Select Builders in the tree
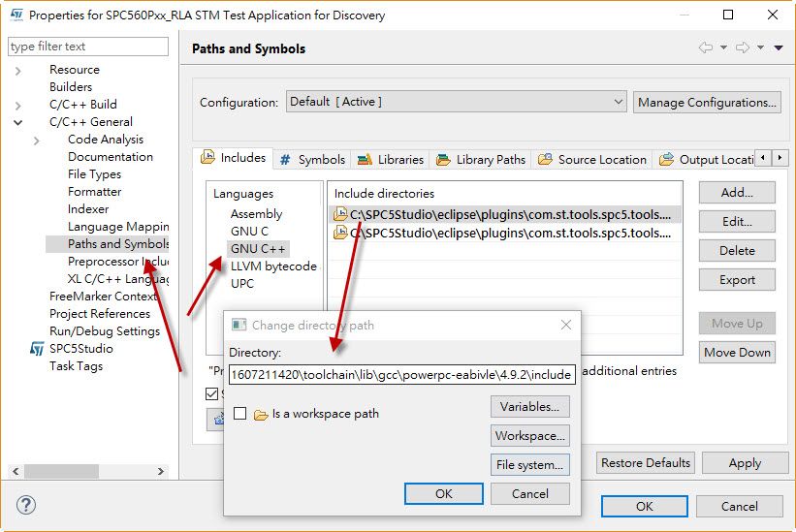796x532 pixels. [71, 86]
